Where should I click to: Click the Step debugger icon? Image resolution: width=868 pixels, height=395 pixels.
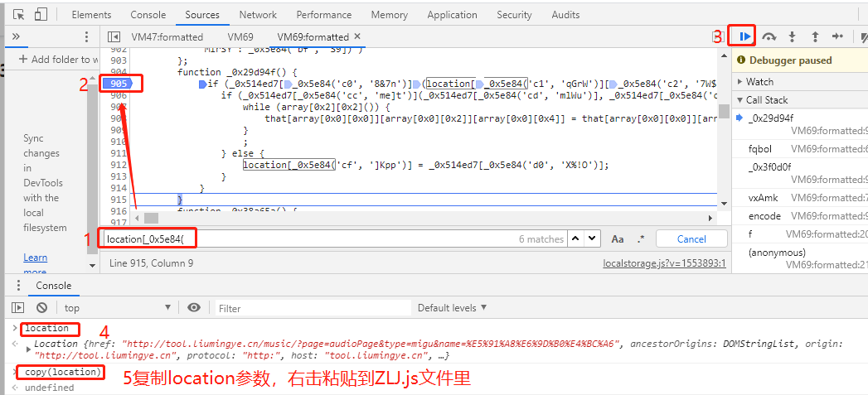tap(837, 36)
